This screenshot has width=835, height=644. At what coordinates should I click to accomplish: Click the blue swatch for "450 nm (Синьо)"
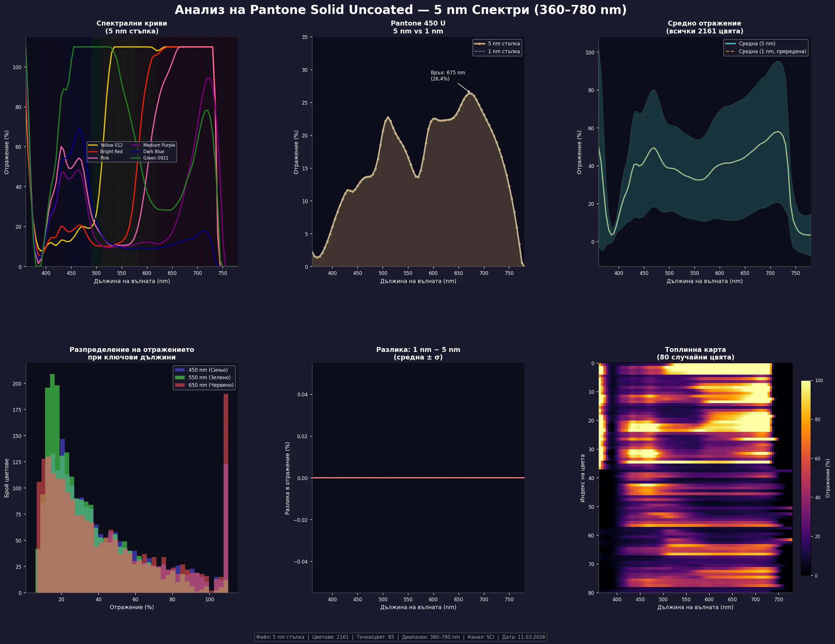tap(180, 370)
